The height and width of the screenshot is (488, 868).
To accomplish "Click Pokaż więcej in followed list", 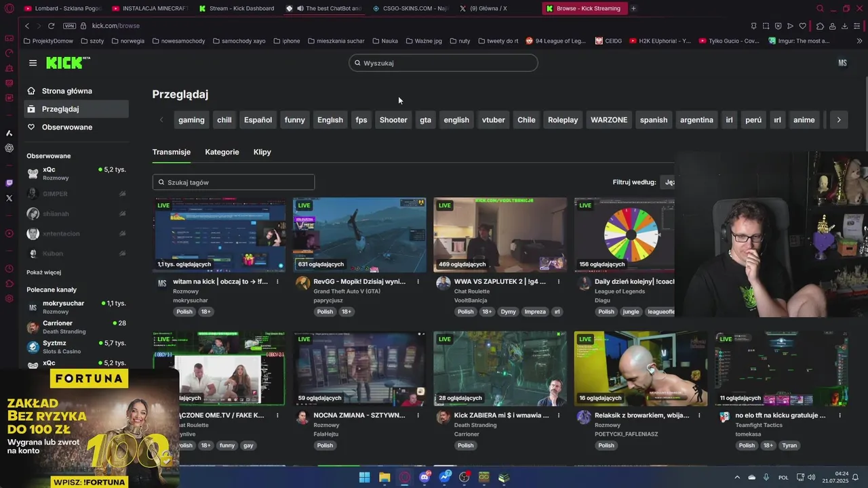I will [x=44, y=272].
